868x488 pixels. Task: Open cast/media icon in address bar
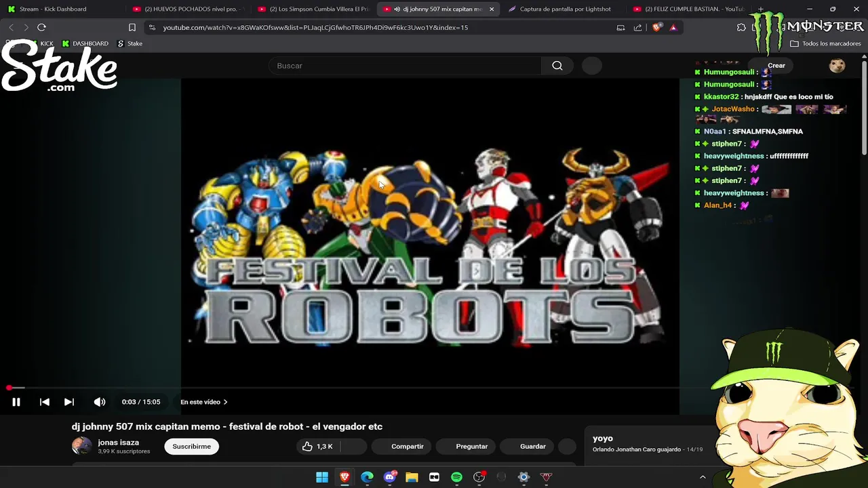click(x=620, y=27)
